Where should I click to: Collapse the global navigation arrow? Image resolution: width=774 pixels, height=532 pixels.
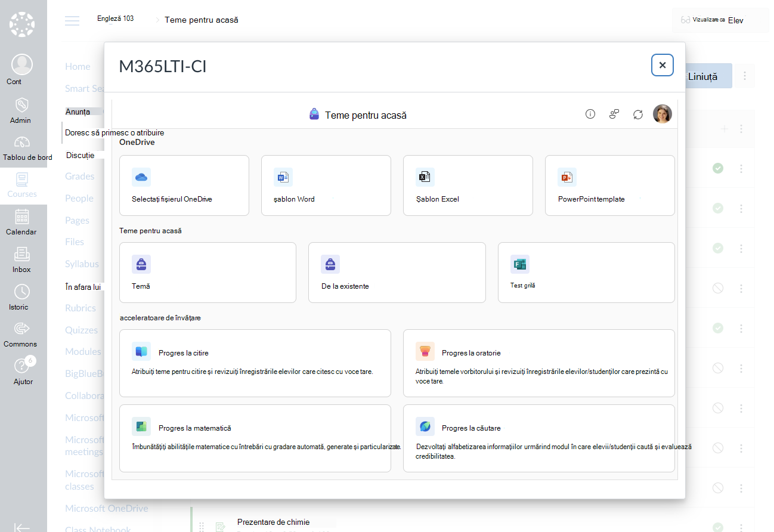[22, 527]
